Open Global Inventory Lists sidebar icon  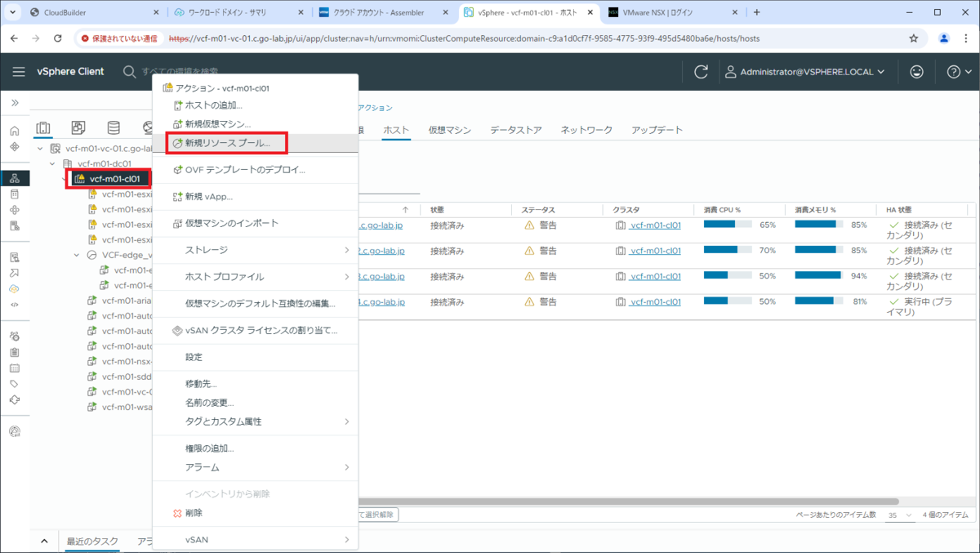coord(15,225)
